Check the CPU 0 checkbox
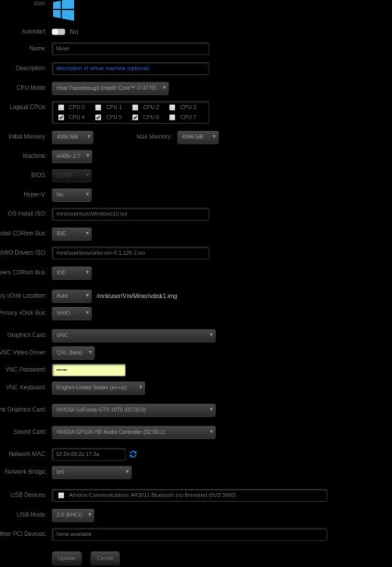 pos(61,107)
